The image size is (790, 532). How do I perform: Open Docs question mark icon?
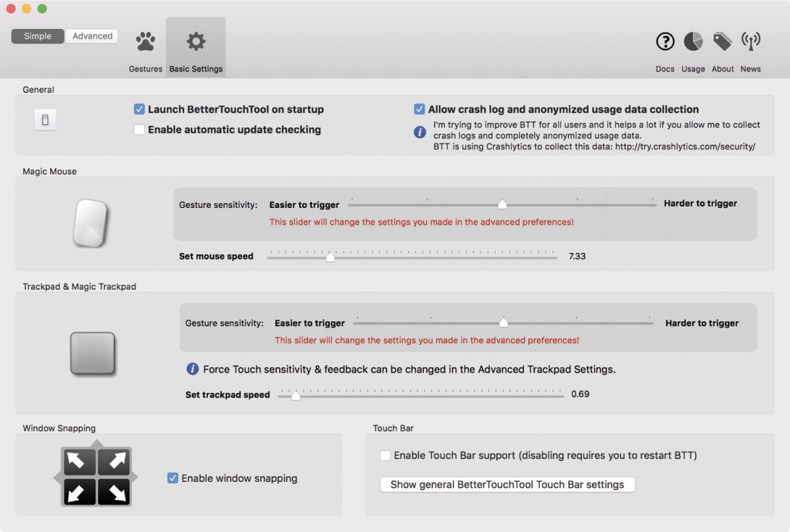coord(665,41)
